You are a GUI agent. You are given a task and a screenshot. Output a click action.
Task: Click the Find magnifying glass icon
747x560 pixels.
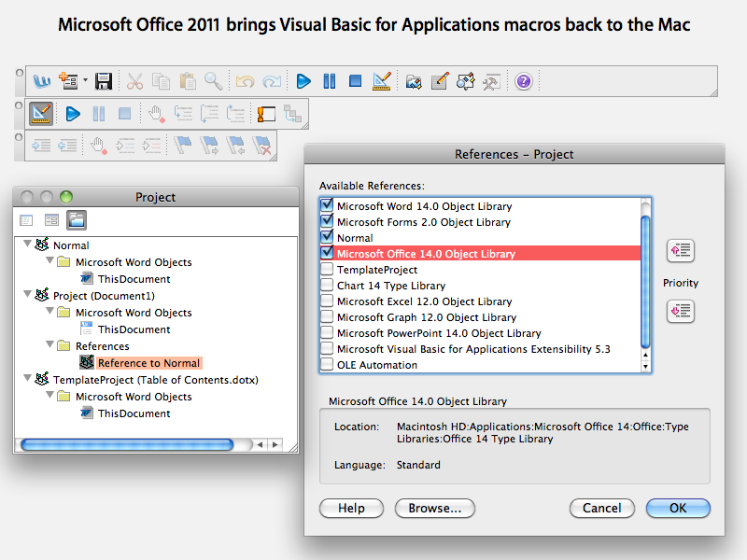(213, 81)
